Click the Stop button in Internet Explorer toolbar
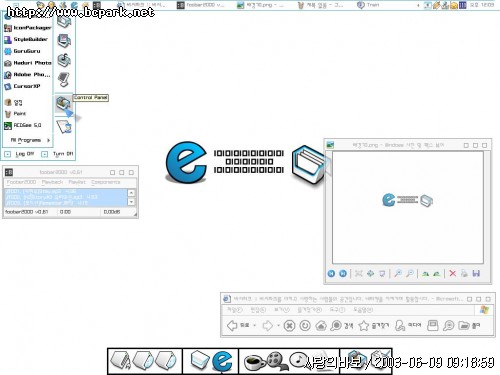 289,325
